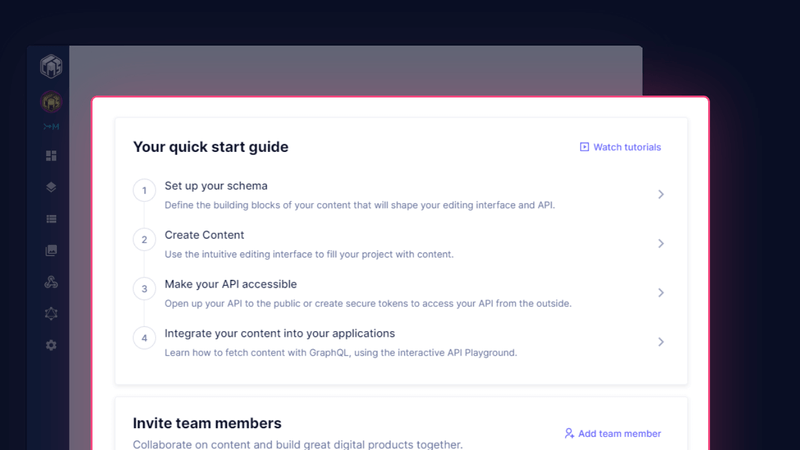Click the Hygraph logo in the sidebar
Screen dimensions: 800x450
point(51,67)
